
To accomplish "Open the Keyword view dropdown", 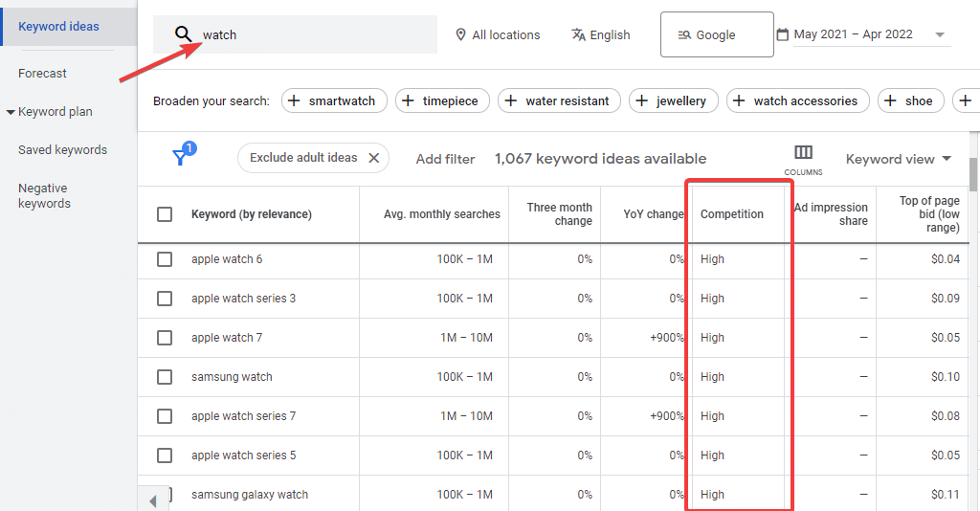I will 898,159.
